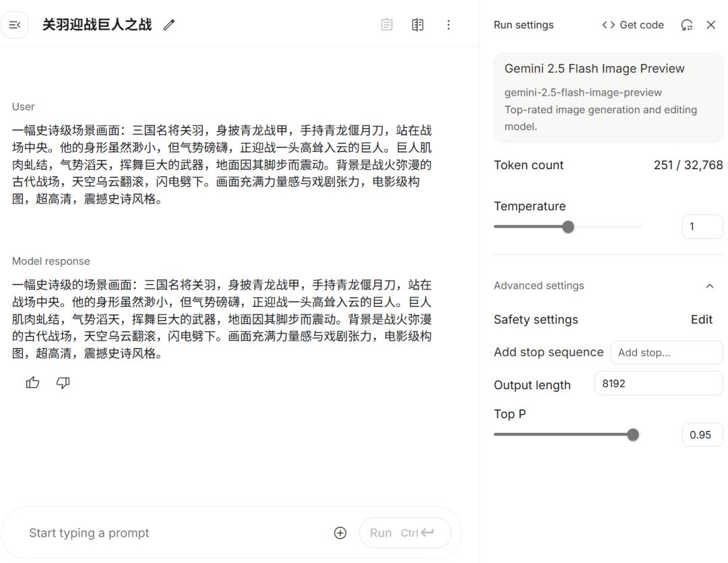Screen dimensions: 728x563
Task: Collapse the left sidebar with the panel icon
Action: [x=15, y=25]
